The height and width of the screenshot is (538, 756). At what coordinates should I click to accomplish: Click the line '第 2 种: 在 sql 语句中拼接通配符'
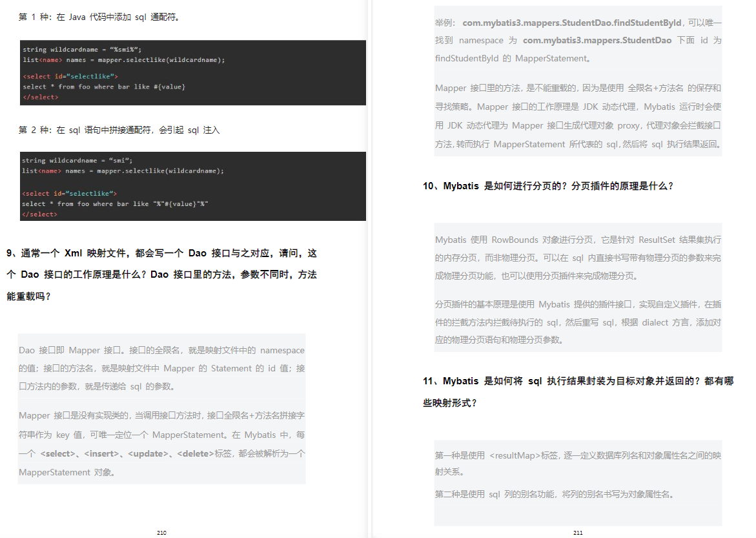click(x=119, y=130)
